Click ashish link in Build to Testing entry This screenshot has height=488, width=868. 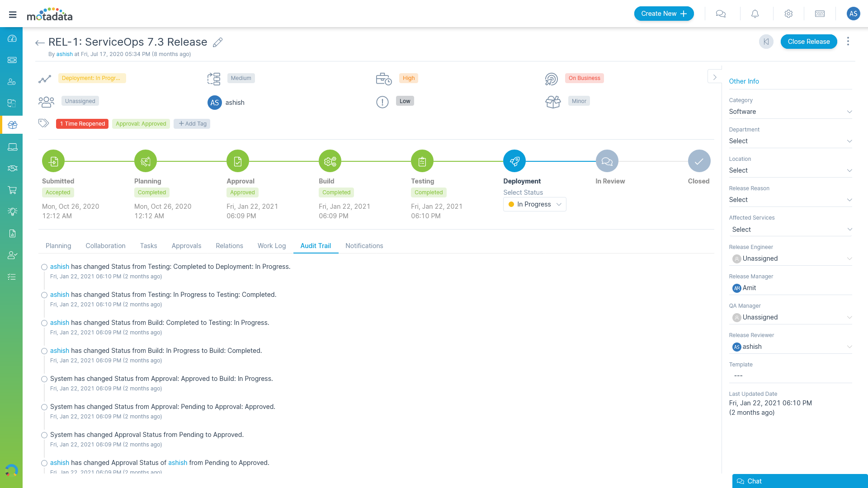pos(60,323)
